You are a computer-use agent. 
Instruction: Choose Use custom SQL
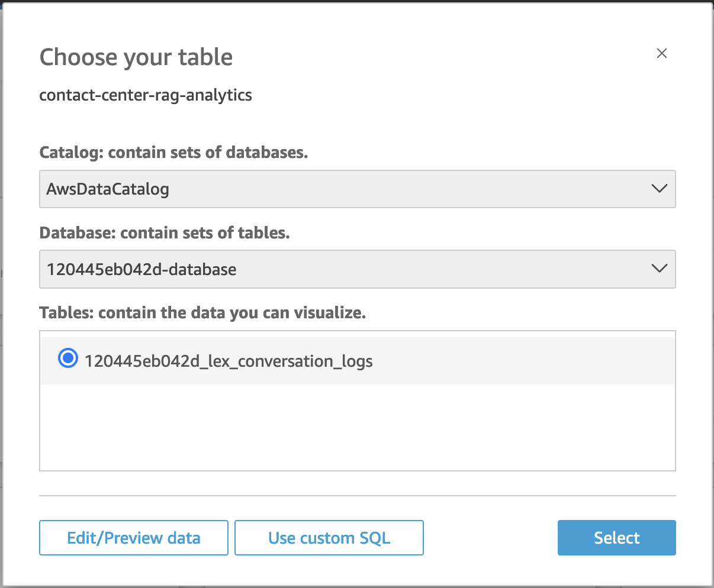(x=329, y=538)
